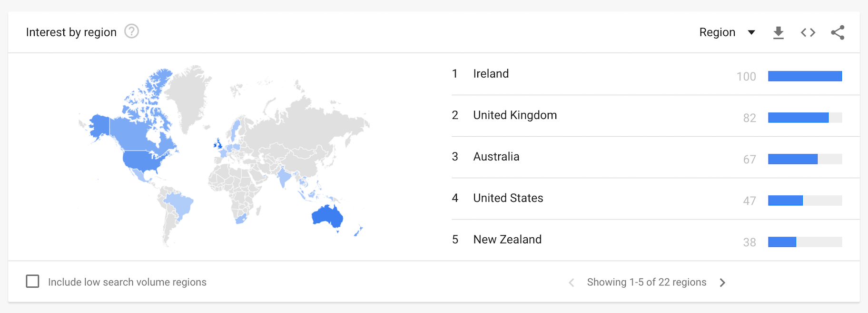Click the help question mark icon
The width and height of the screenshot is (868, 313).
pyautogui.click(x=131, y=31)
